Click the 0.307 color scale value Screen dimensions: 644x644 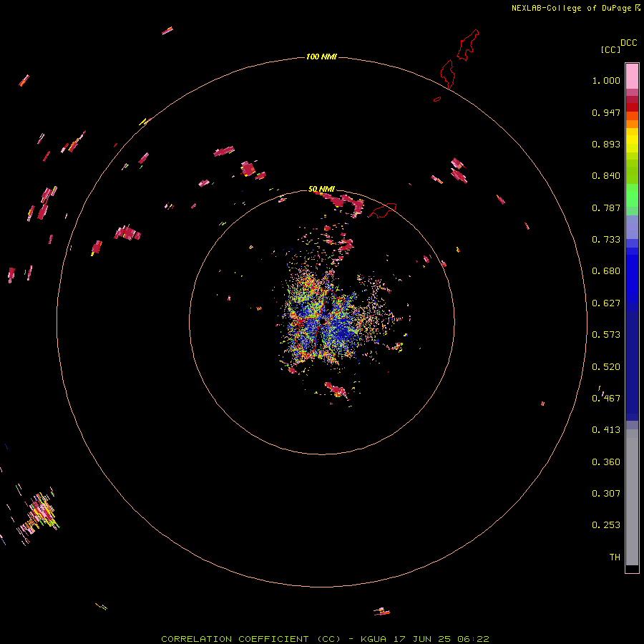pyautogui.click(x=606, y=494)
